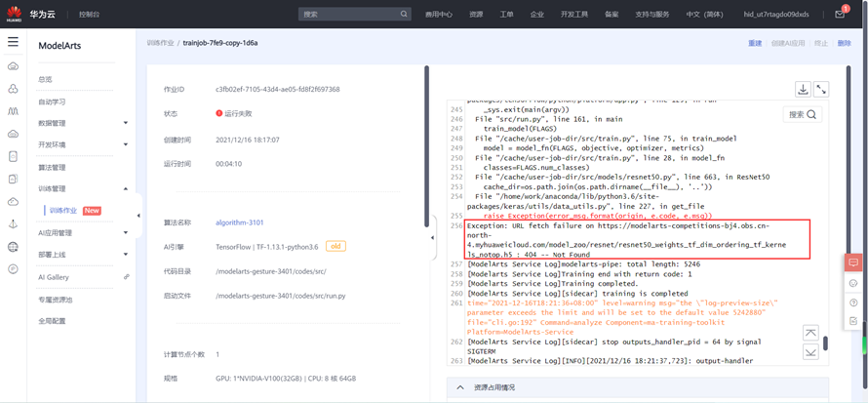Viewport: 868px width, 403px height.
Task: Open 全局配置 in the sidebar
Action: click(52, 320)
